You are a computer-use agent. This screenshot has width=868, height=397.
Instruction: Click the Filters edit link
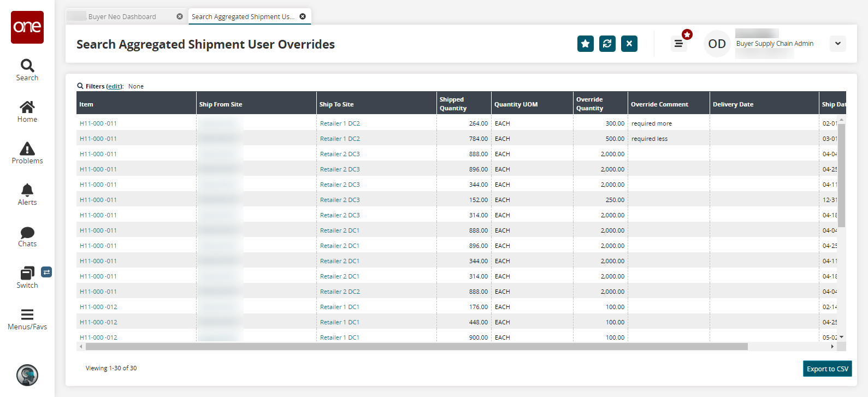coord(114,86)
